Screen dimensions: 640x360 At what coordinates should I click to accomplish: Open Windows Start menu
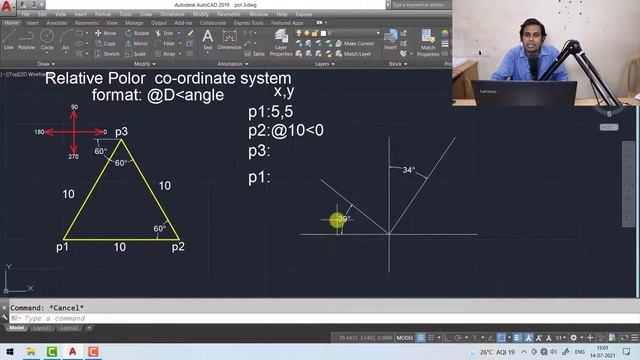click(x=10, y=352)
